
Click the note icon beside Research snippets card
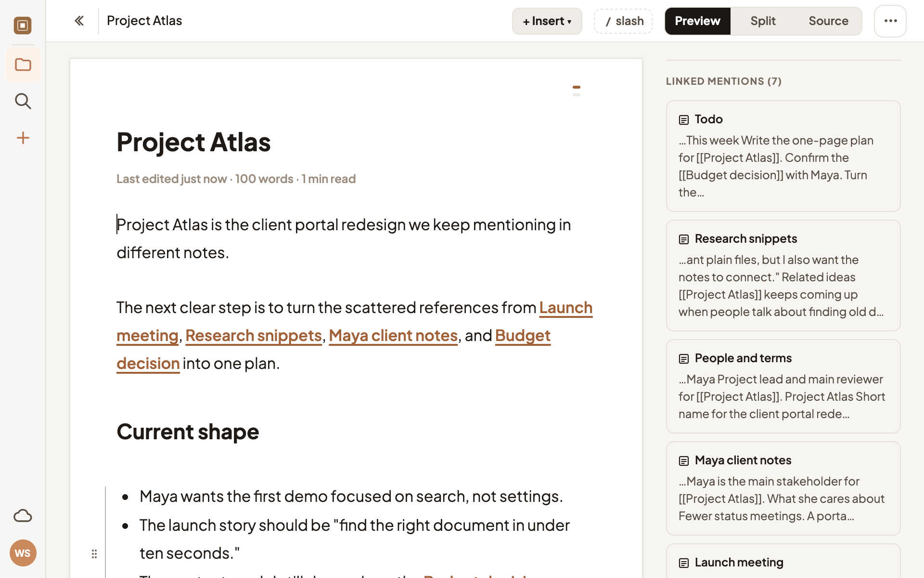[684, 239]
